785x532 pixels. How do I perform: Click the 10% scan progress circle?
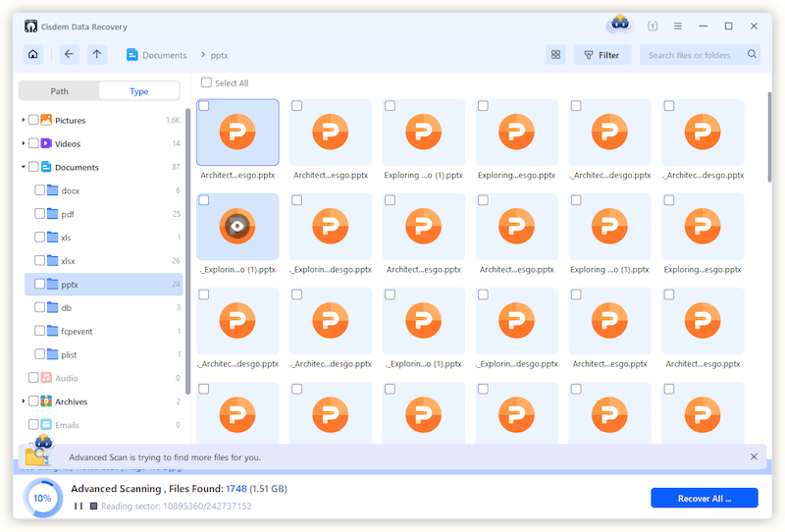(42, 498)
